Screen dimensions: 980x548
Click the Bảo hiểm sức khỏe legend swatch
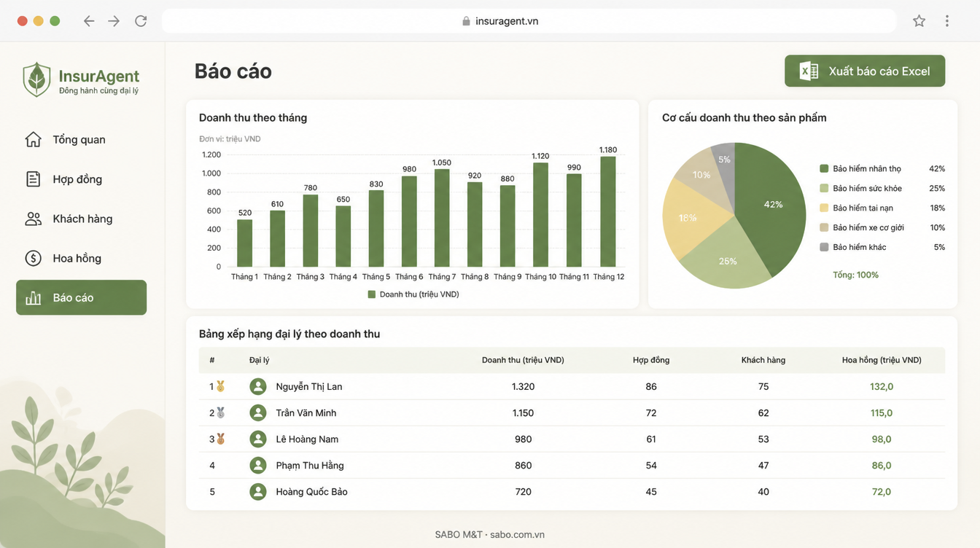pos(824,188)
